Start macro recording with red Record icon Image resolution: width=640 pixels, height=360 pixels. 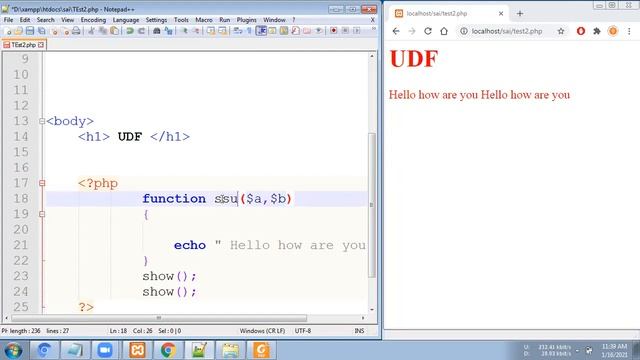[333, 31]
